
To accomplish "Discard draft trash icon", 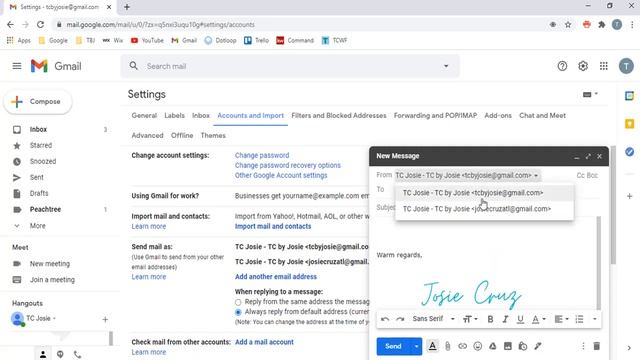I will (596, 346).
